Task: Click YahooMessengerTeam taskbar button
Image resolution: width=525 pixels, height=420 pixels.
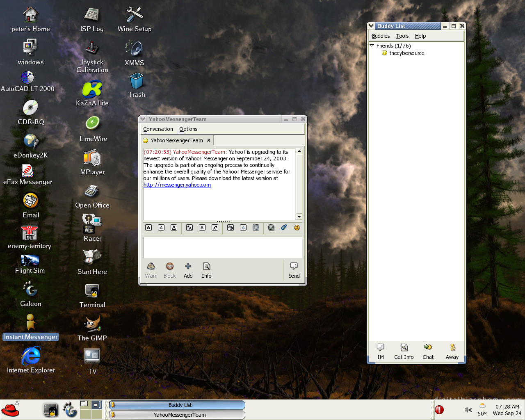Action: click(x=177, y=415)
